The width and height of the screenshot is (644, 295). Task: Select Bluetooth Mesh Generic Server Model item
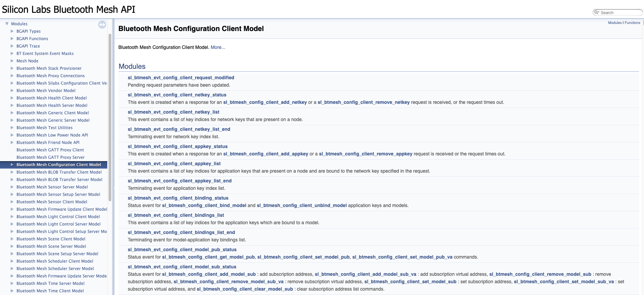(53, 120)
